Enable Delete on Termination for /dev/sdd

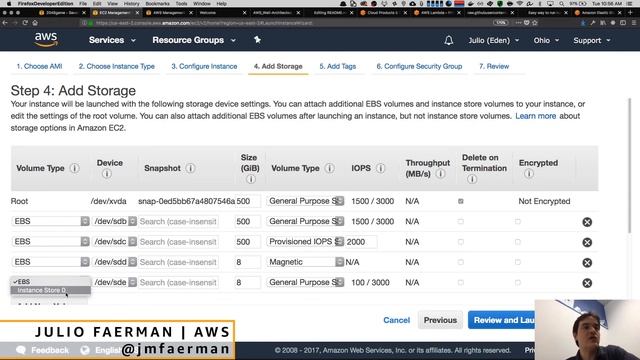coord(460,262)
